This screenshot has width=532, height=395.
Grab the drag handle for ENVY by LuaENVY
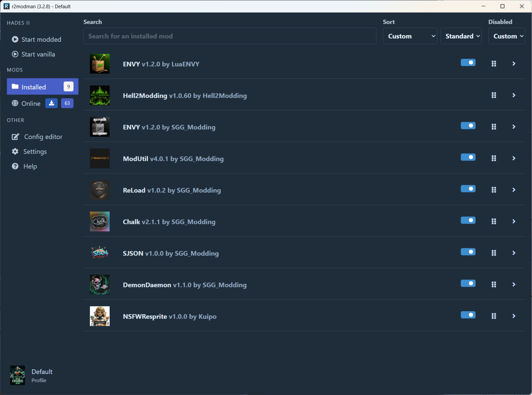pos(494,64)
